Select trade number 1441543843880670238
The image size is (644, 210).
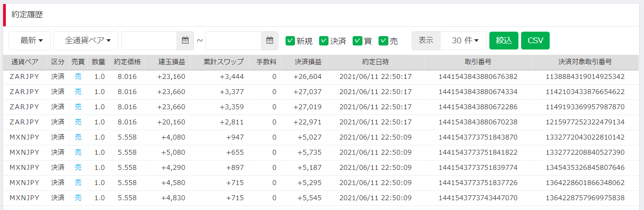click(478, 122)
